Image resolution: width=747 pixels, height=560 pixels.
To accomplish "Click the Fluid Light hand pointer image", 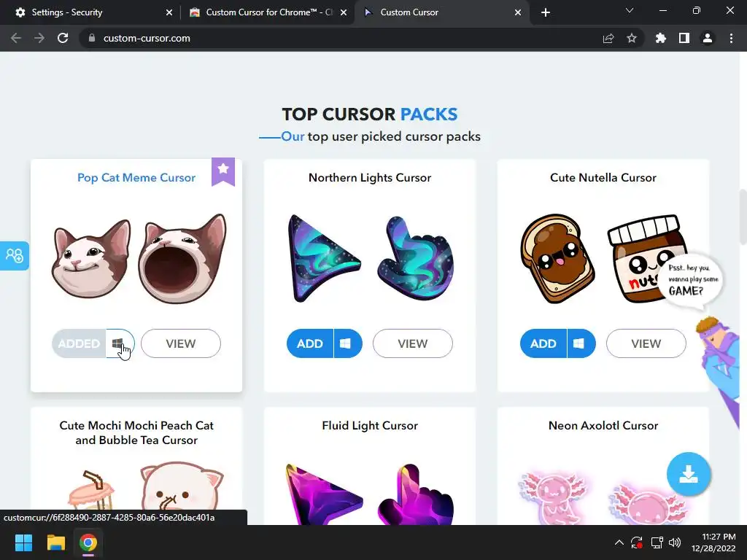I will tap(415, 494).
